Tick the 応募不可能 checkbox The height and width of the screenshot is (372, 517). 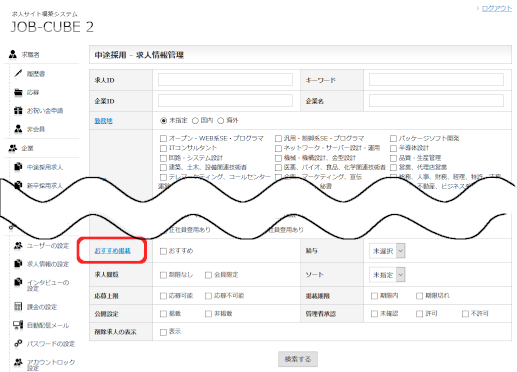(209, 296)
